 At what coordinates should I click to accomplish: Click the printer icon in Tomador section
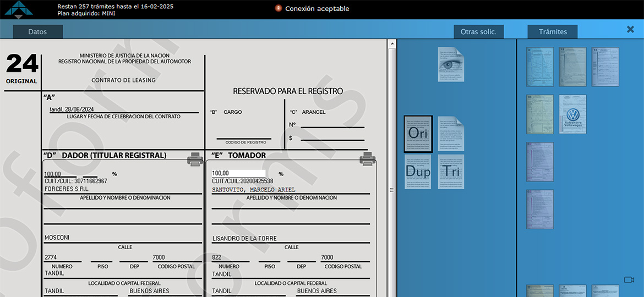point(367,159)
